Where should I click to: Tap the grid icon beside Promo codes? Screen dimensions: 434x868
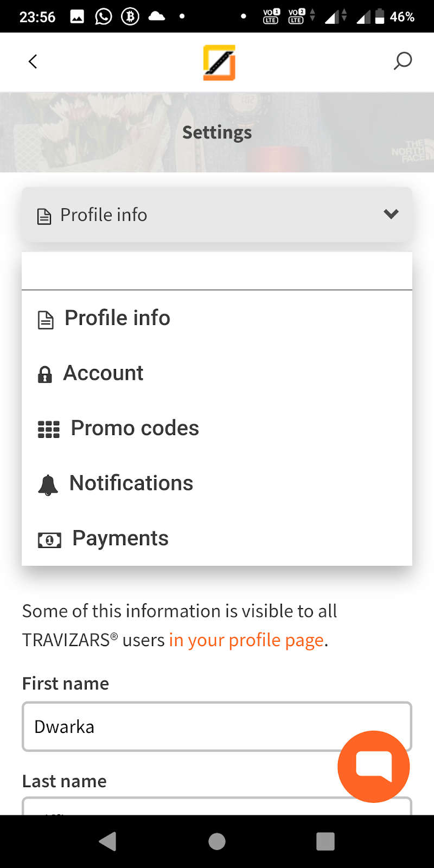click(49, 429)
